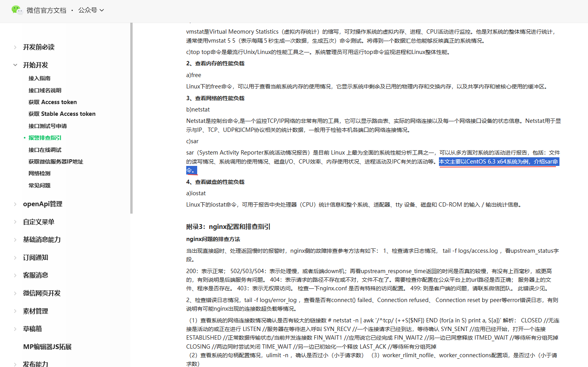The width and height of the screenshot is (588, 367).
Task: Click the highlighted CentOS 6.3 sentence
Action: click(x=498, y=162)
